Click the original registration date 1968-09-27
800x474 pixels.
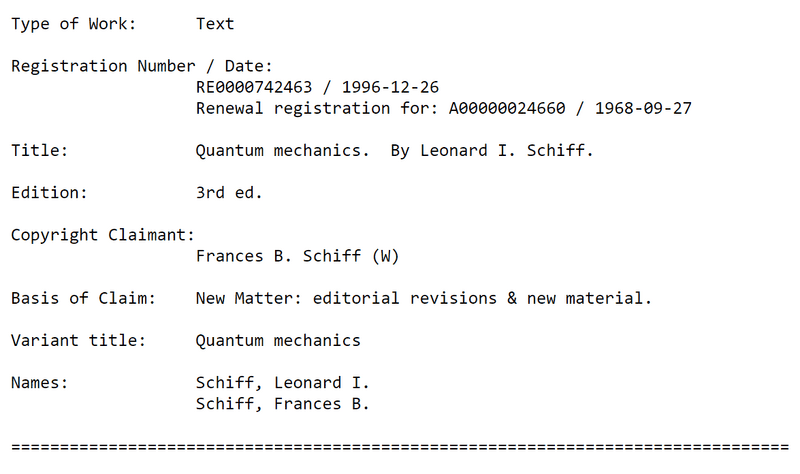point(643,108)
